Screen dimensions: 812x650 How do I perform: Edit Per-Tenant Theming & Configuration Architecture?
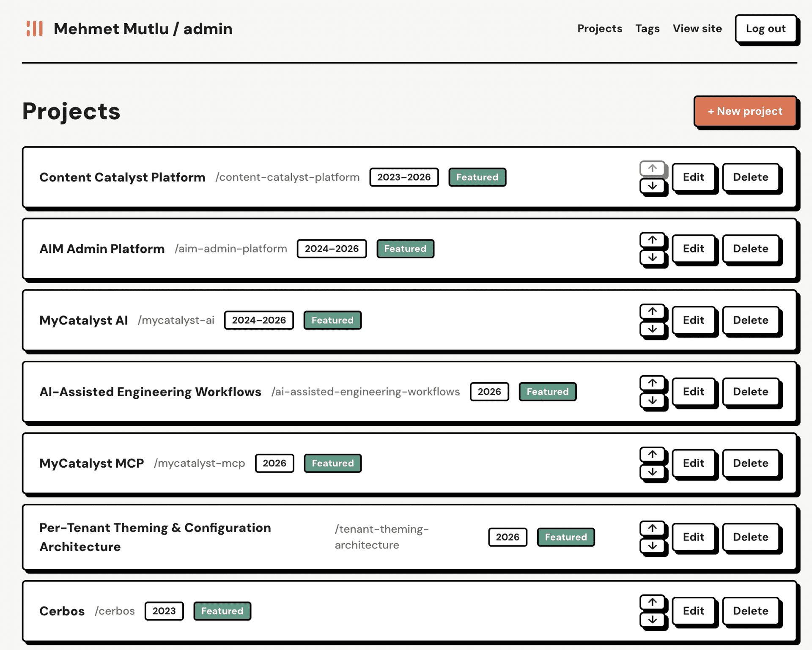[x=694, y=537]
